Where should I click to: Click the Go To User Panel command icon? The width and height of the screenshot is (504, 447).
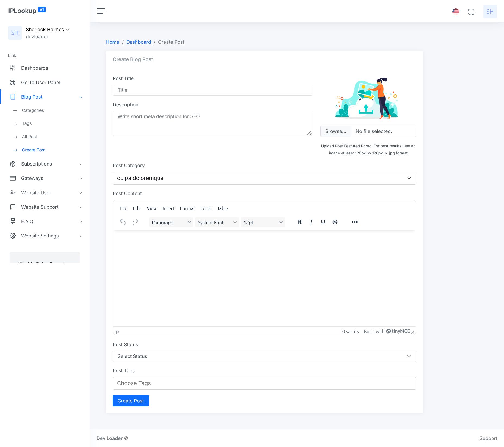click(13, 83)
